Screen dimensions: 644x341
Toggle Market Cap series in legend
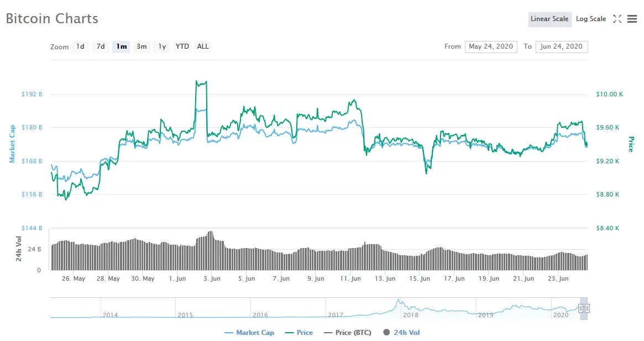249,332
